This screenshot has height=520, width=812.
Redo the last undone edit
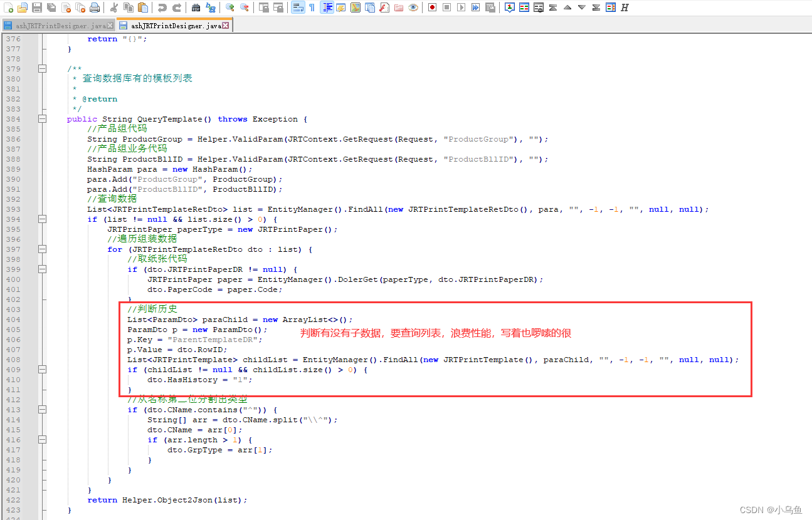[x=177, y=8]
